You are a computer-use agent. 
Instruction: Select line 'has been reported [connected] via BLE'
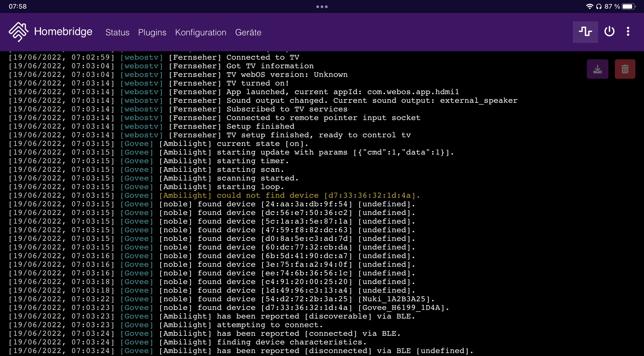[205, 334]
